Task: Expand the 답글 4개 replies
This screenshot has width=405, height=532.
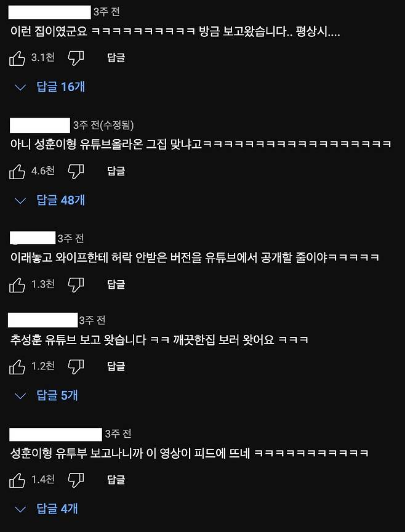Action: tap(46, 509)
